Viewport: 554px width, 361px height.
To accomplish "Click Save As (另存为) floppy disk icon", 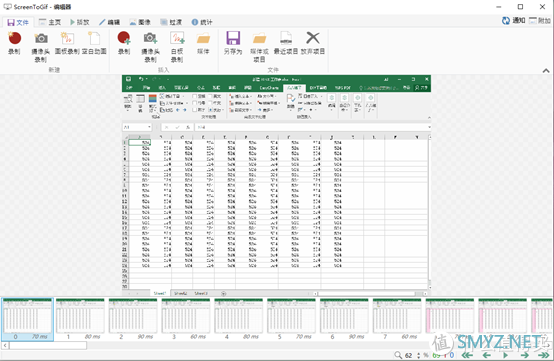I will click(x=233, y=43).
